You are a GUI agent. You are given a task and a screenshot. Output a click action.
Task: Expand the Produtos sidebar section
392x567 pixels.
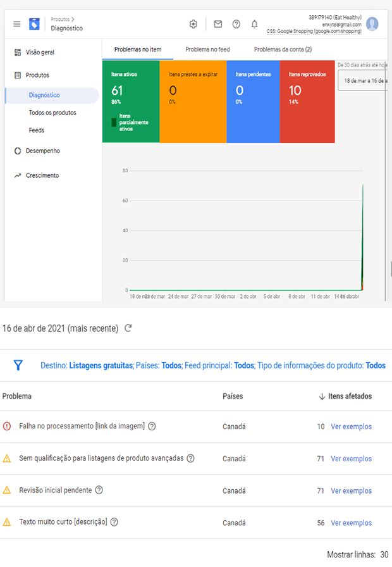(37, 75)
